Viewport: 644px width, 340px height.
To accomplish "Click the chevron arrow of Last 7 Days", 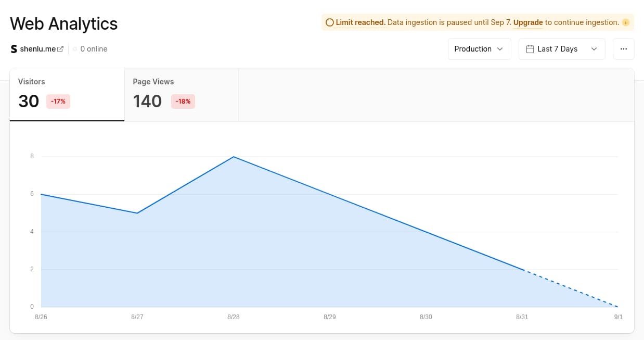I will tap(594, 49).
